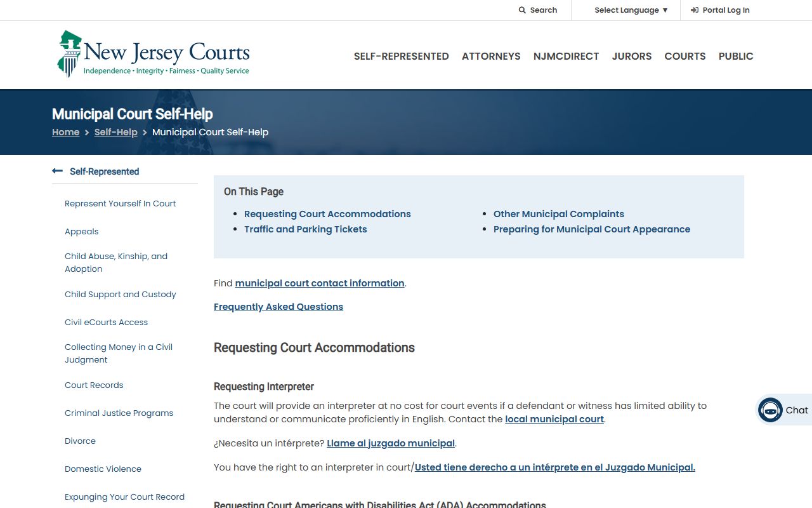Open the Jurors main menu
The width and height of the screenshot is (812, 508).
pos(632,56)
